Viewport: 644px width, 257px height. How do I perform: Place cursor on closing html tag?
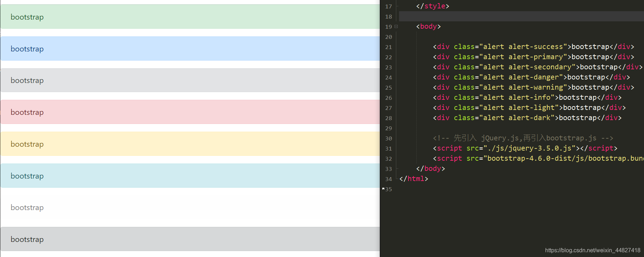click(x=414, y=179)
